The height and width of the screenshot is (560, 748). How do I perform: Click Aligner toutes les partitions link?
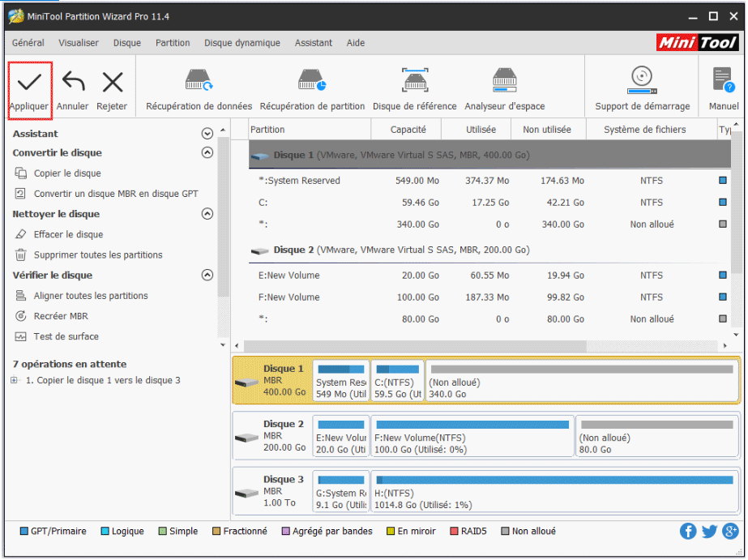pos(91,296)
